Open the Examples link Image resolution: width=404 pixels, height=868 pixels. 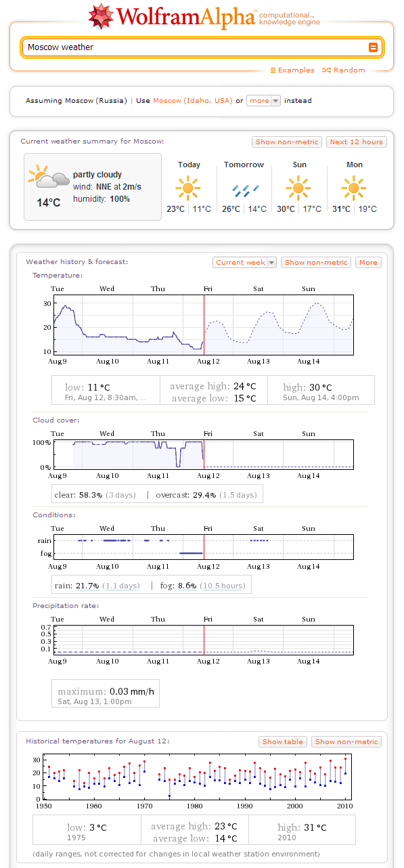292,70
